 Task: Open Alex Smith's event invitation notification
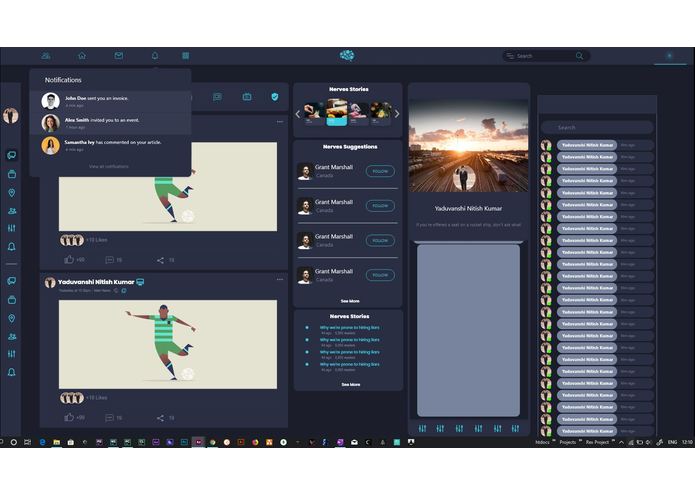coord(110,123)
